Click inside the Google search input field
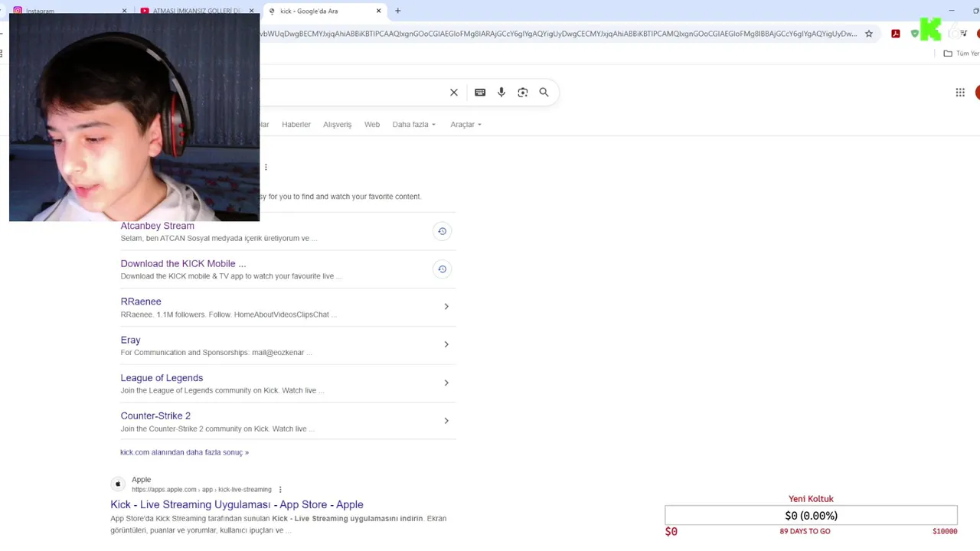 (x=352, y=93)
